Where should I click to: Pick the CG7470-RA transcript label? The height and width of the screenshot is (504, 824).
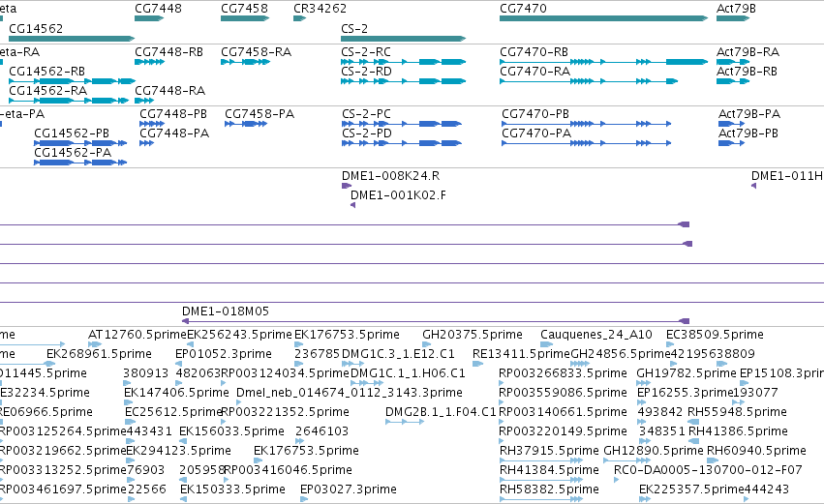(534, 72)
